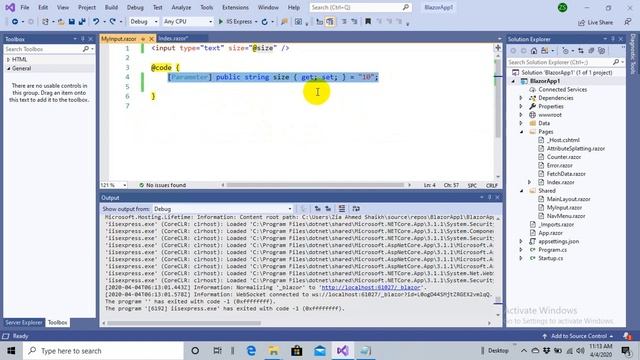
Task: Click the Open File icon
Action: pos(61,22)
